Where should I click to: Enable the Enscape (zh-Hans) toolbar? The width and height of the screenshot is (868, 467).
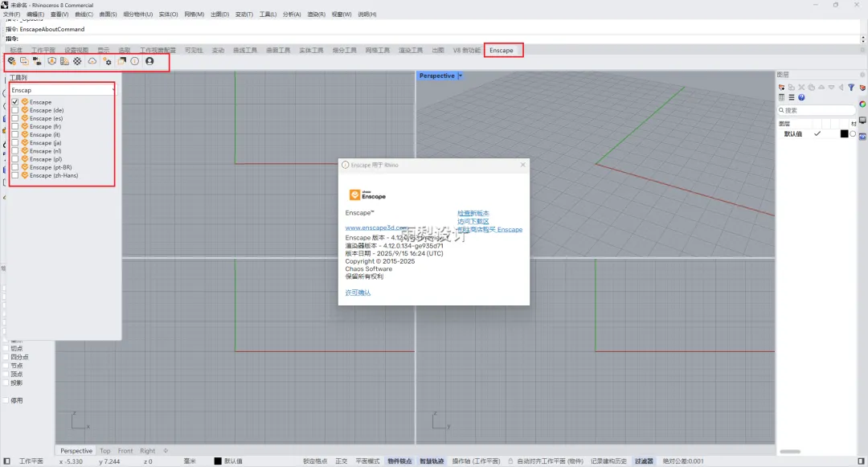tap(15, 175)
